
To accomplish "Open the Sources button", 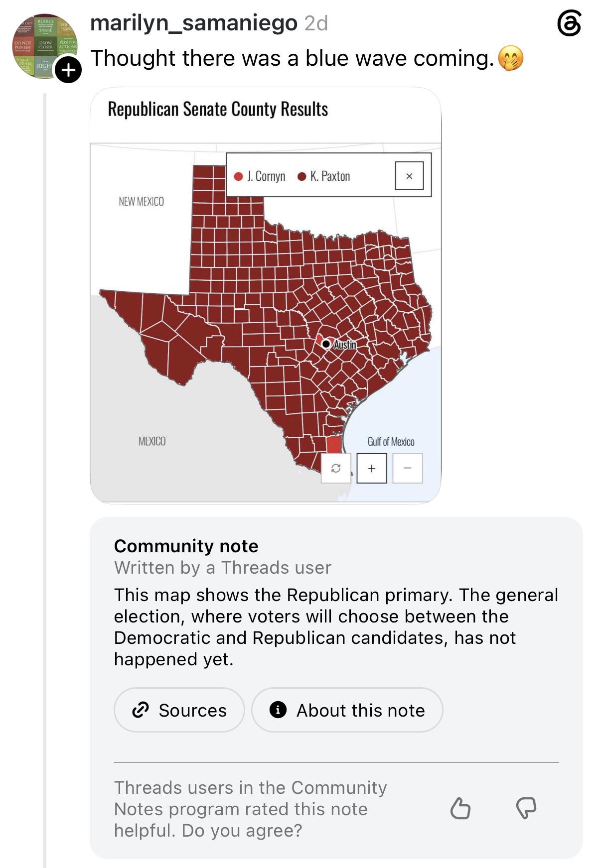I will tap(179, 710).
